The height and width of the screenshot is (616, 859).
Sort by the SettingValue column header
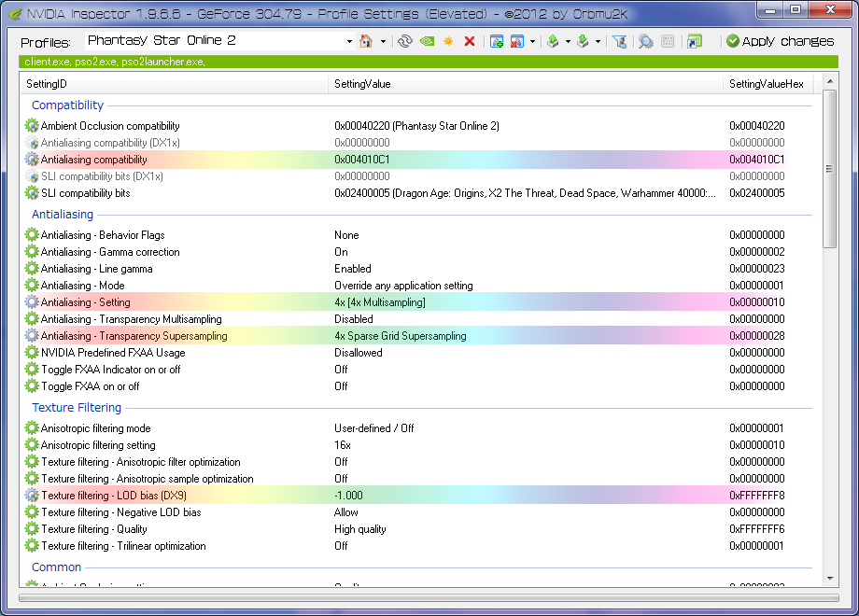coord(526,84)
